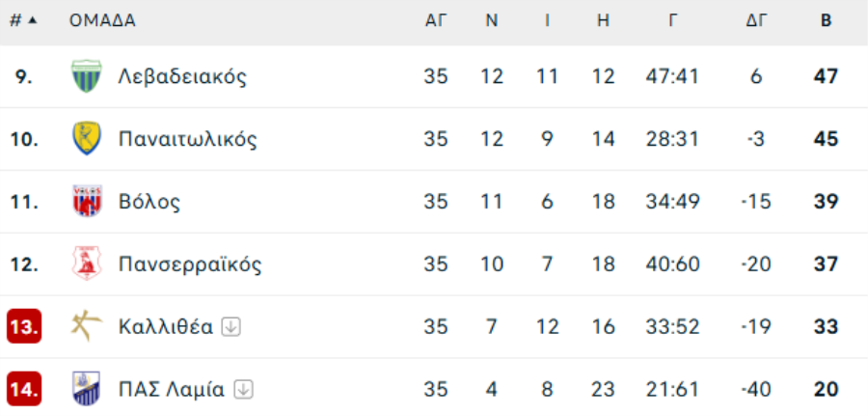
Task: Open the Παναιτωλικός team name link
Action: click(x=188, y=138)
